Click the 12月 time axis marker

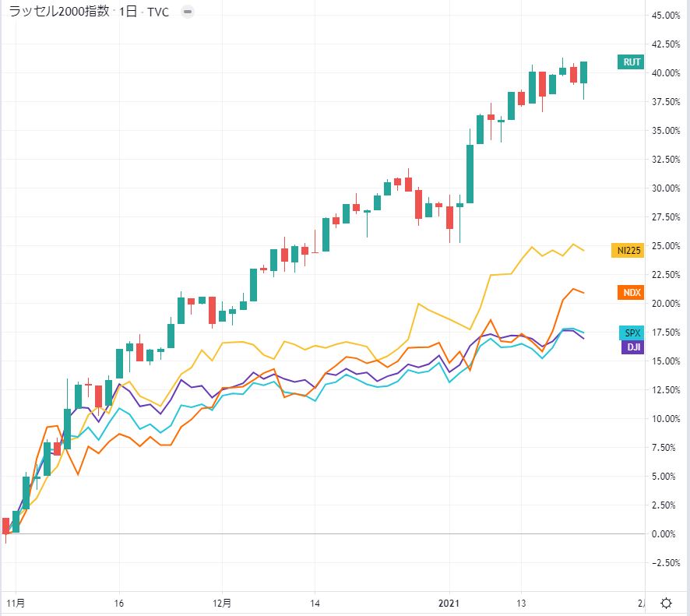[x=222, y=604]
